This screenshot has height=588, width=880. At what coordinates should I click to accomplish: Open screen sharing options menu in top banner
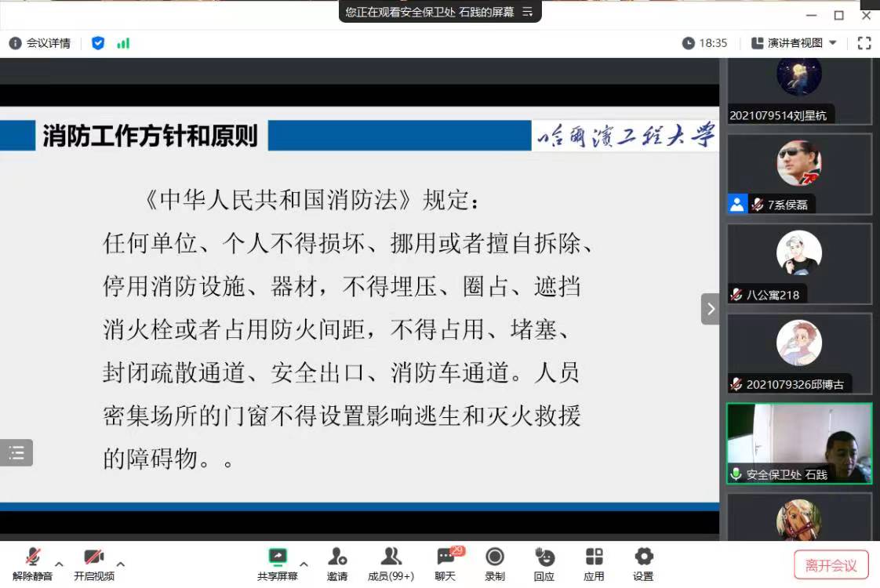[528, 12]
